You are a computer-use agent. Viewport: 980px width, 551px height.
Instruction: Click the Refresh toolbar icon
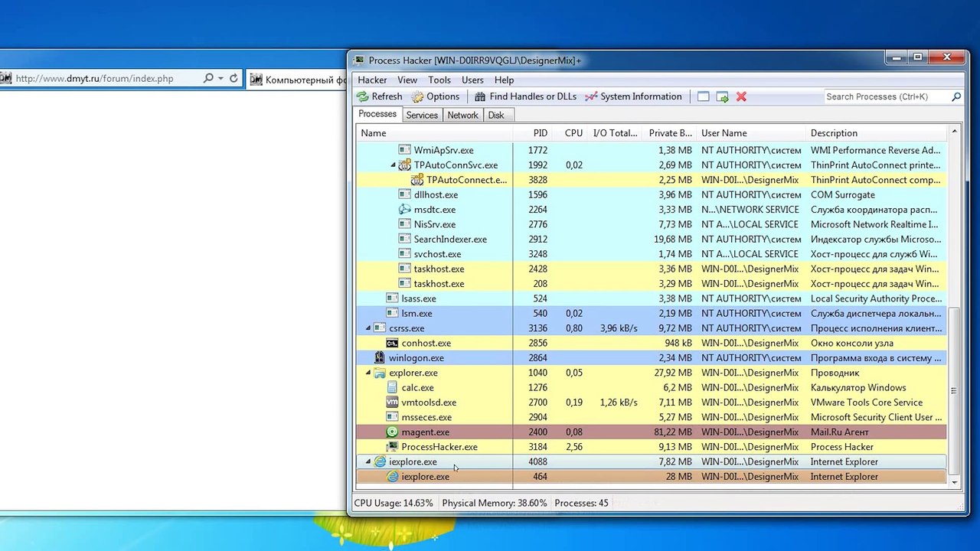(x=363, y=96)
